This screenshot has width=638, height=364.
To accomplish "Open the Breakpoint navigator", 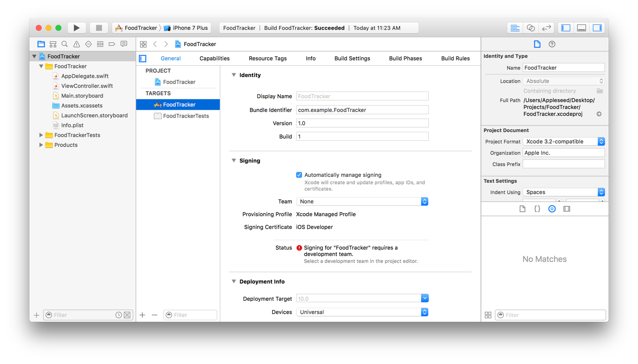I will click(112, 44).
